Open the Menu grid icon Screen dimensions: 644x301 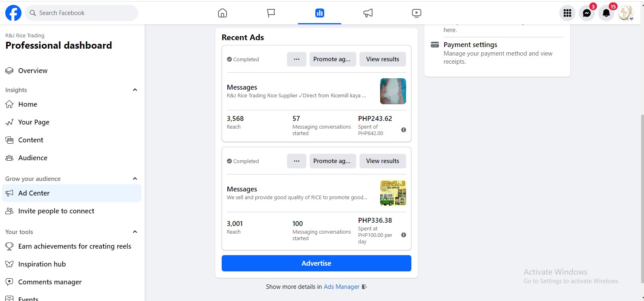point(567,13)
